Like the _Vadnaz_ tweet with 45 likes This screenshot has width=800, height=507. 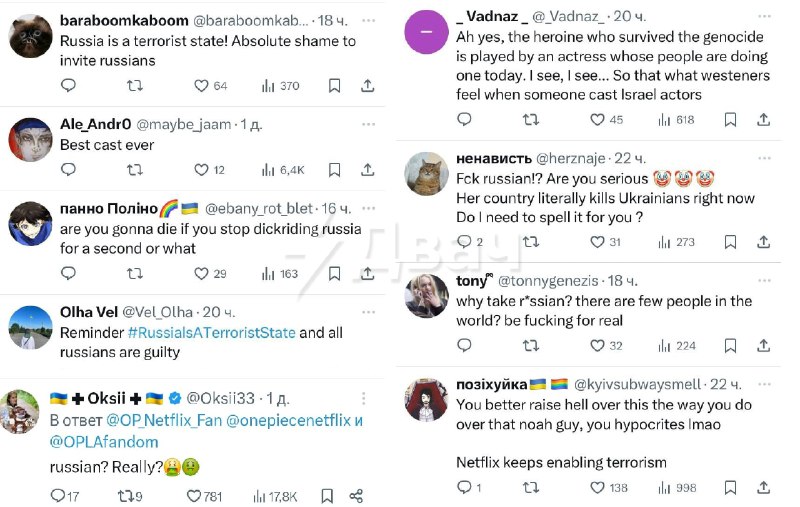tap(598, 119)
